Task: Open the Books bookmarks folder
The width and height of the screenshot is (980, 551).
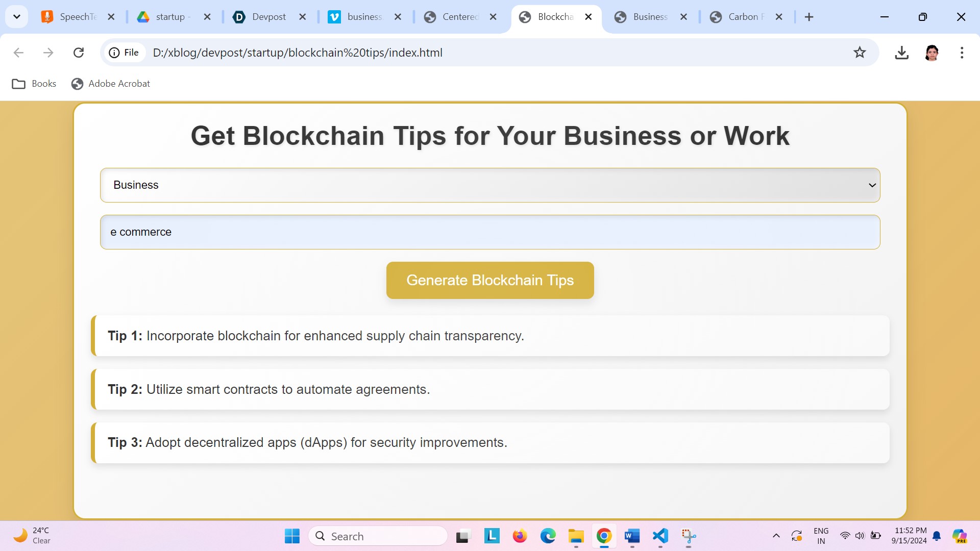Action: (34, 84)
